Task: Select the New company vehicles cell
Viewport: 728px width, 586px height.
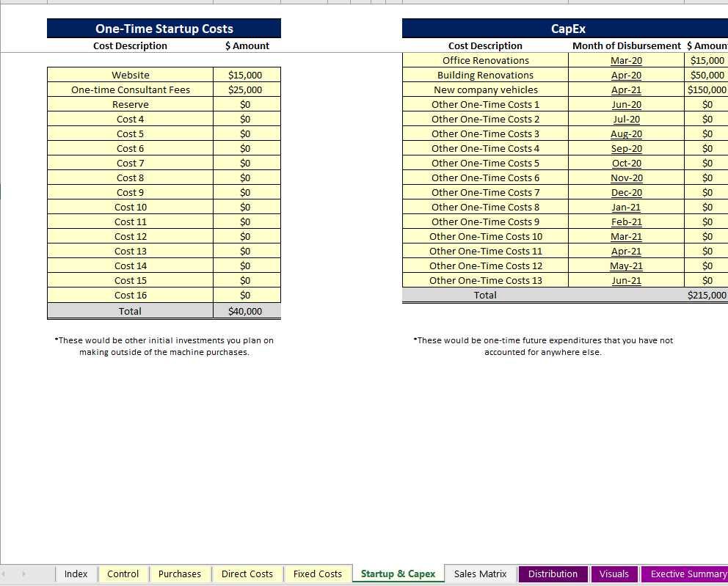Action: [485, 89]
